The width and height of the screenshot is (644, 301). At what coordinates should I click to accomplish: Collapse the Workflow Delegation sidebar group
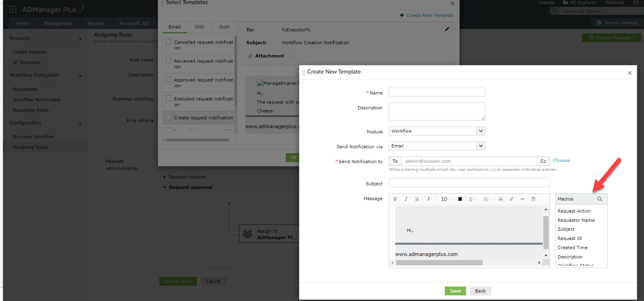[x=80, y=76]
